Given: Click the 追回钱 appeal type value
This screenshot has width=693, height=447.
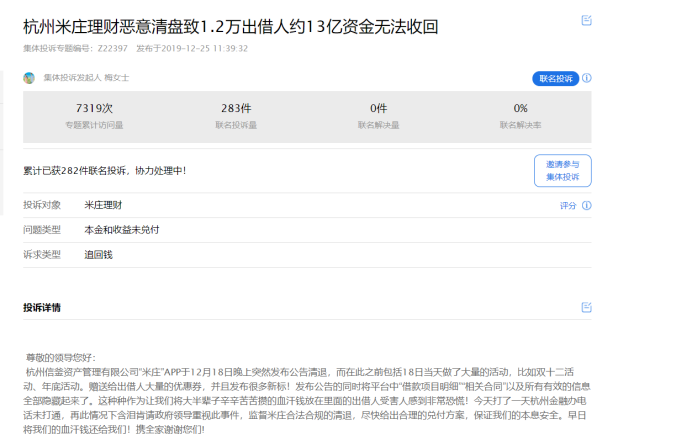Looking at the screenshot, I should click(98, 255).
